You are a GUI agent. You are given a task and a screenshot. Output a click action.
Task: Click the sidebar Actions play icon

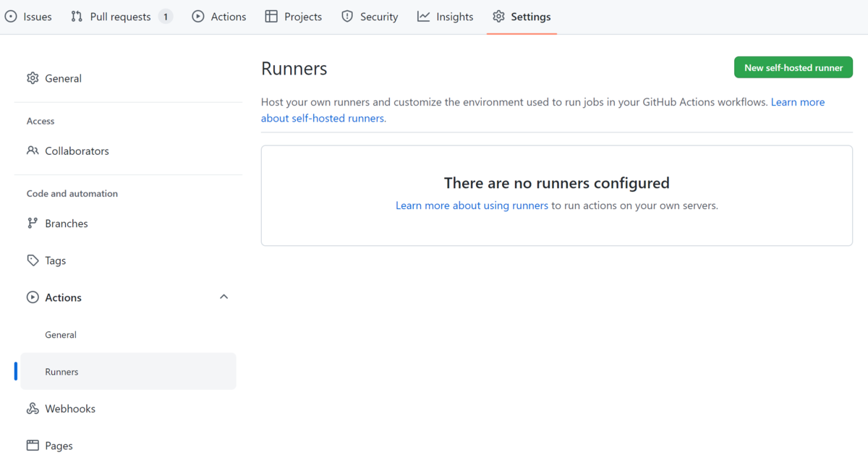pos(33,297)
